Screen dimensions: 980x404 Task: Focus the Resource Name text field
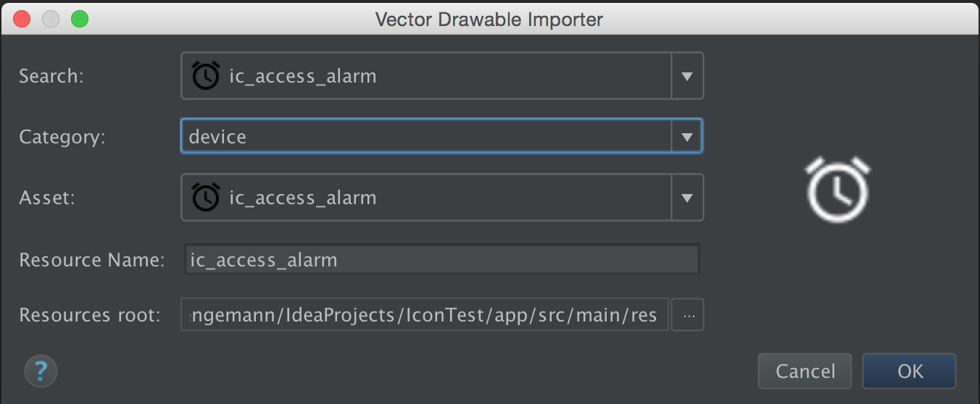click(x=441, y=259)
